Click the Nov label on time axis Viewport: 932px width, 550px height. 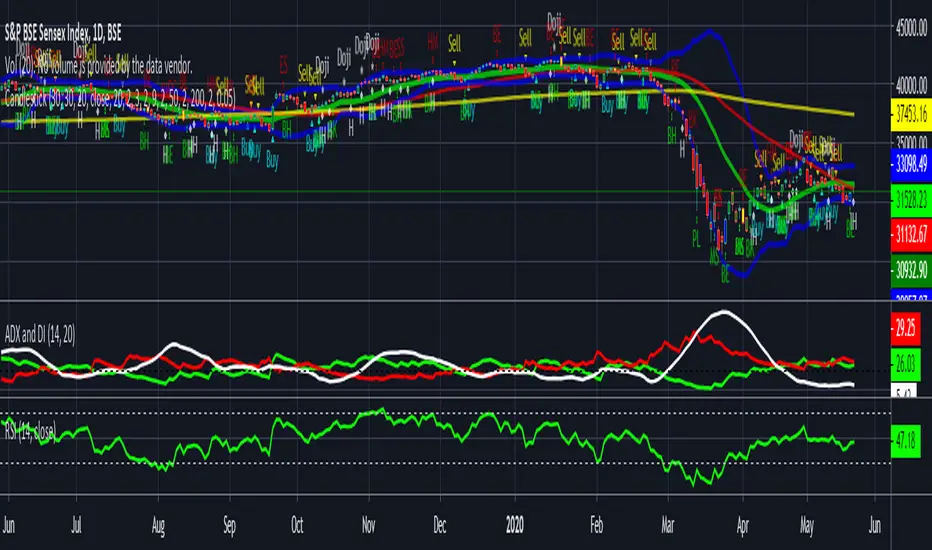tap(369, 526)
